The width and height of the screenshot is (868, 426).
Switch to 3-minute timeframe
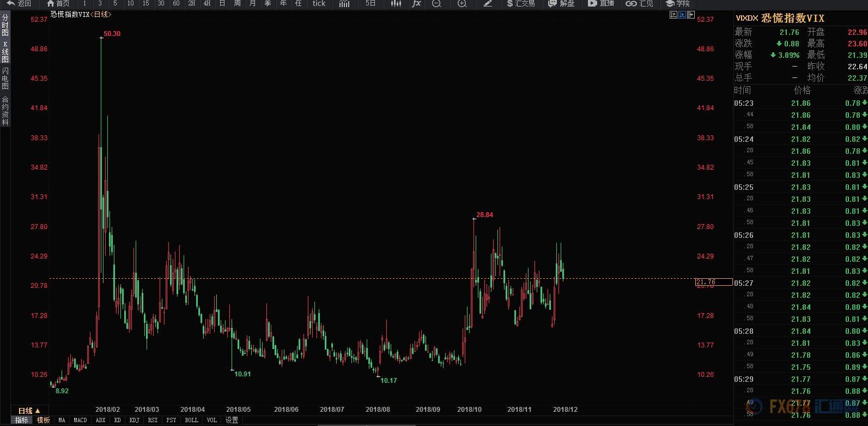[x=100, y=3]
